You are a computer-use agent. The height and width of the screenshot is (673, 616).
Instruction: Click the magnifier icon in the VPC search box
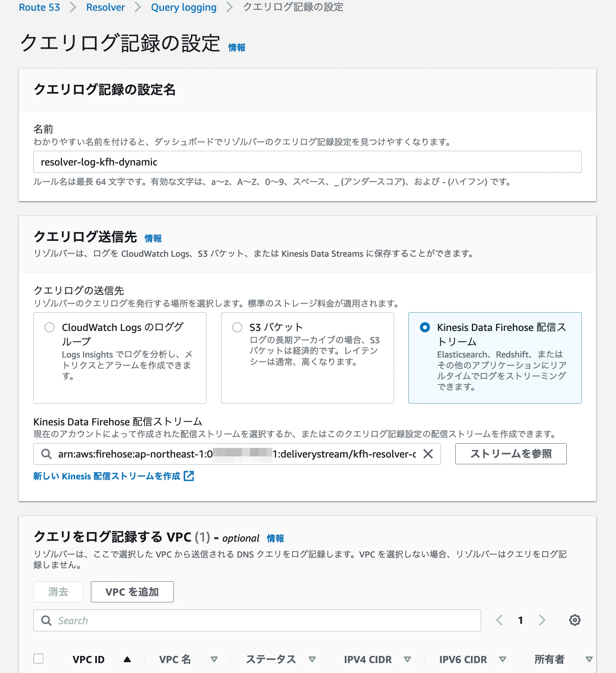pos(46,621)
